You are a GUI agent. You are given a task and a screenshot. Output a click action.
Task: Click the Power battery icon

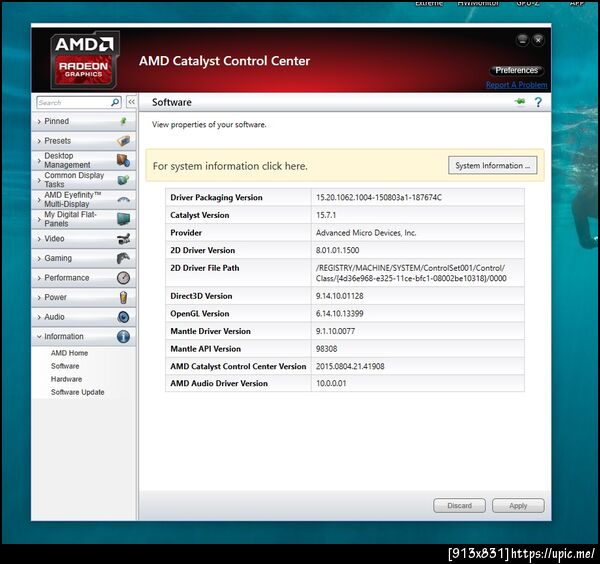click(123, 297)
